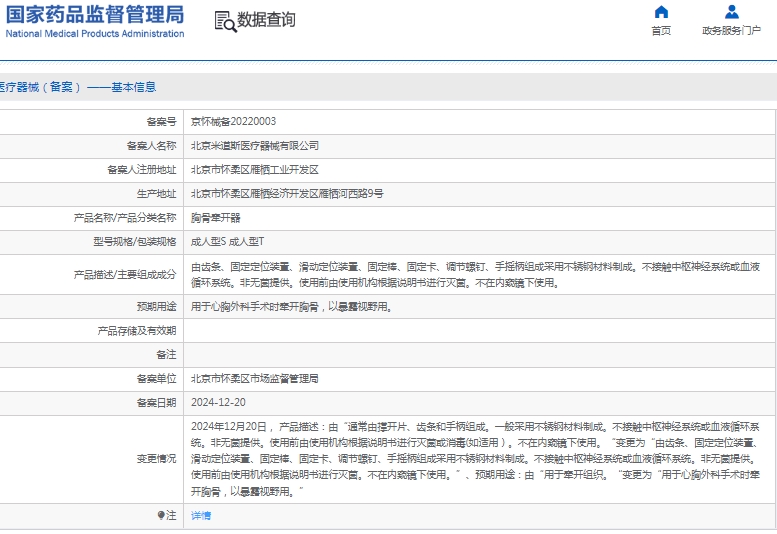Click the 北京市怀柔区市场监督管理局 cell
The image size is (777, 534).
[255, 379]
